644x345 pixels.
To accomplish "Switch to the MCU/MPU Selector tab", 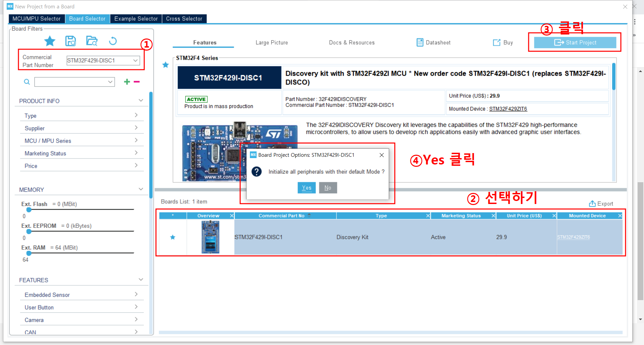I will [x=37, y=19].
